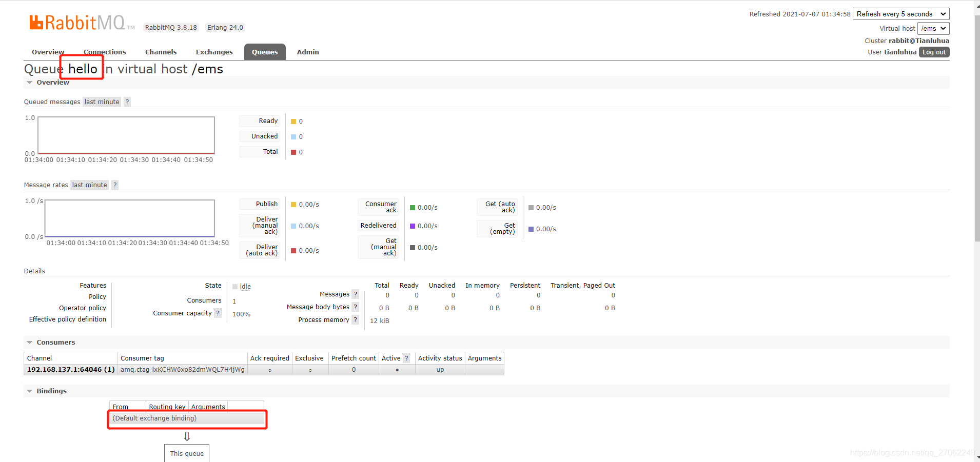
Task: Collapse the Bindings section
Action: (29, 391)
